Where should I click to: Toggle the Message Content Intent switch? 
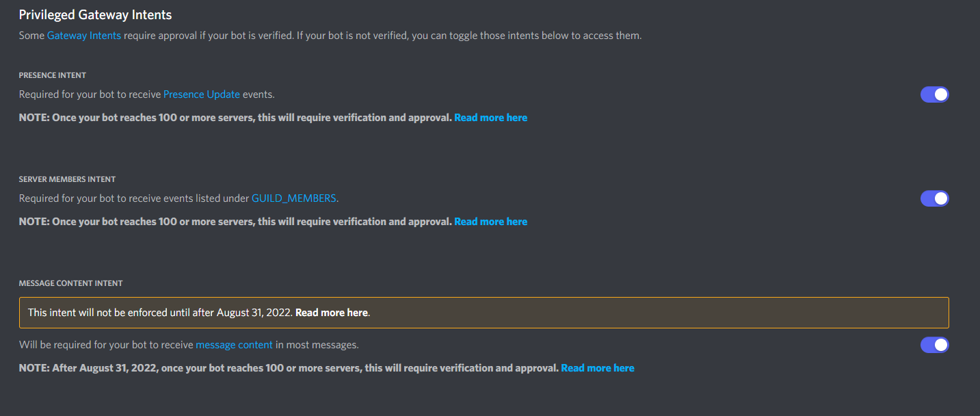934,345
